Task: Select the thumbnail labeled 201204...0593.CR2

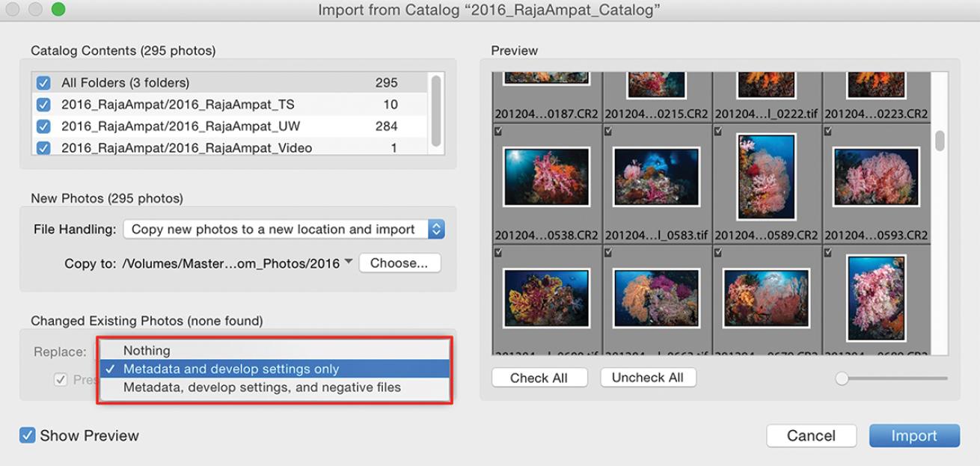Action: click(x=876, y=177)
